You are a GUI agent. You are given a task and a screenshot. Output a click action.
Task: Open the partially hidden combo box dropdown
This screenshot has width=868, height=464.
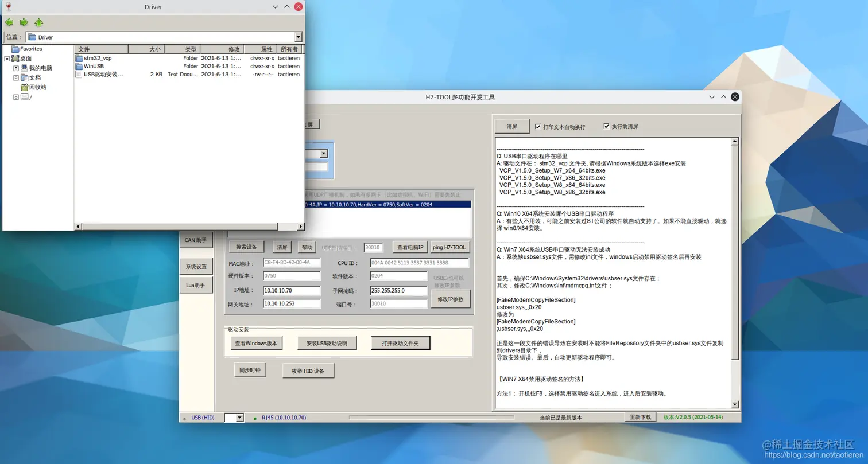point(324,154)
